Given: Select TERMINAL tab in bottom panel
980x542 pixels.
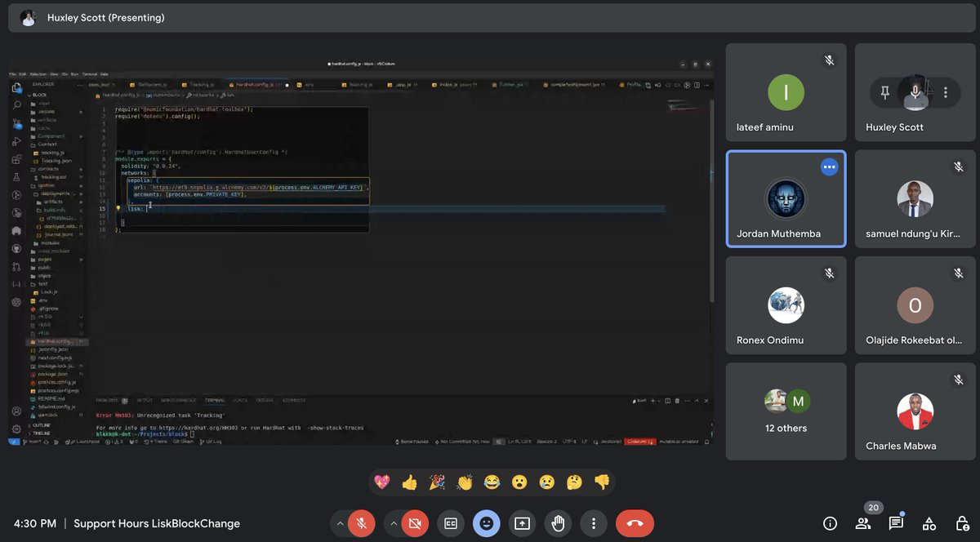Looking at the screenshot, I should 215,400.
